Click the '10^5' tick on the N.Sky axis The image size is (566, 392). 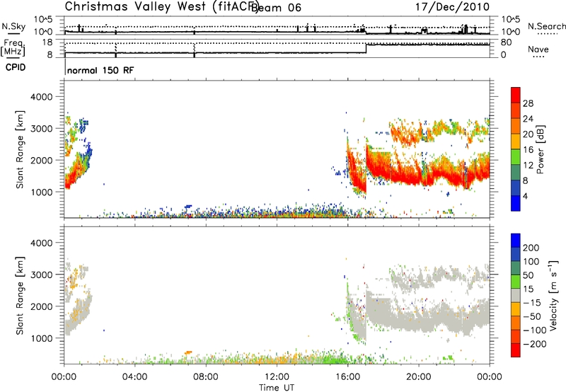[43, 20]
